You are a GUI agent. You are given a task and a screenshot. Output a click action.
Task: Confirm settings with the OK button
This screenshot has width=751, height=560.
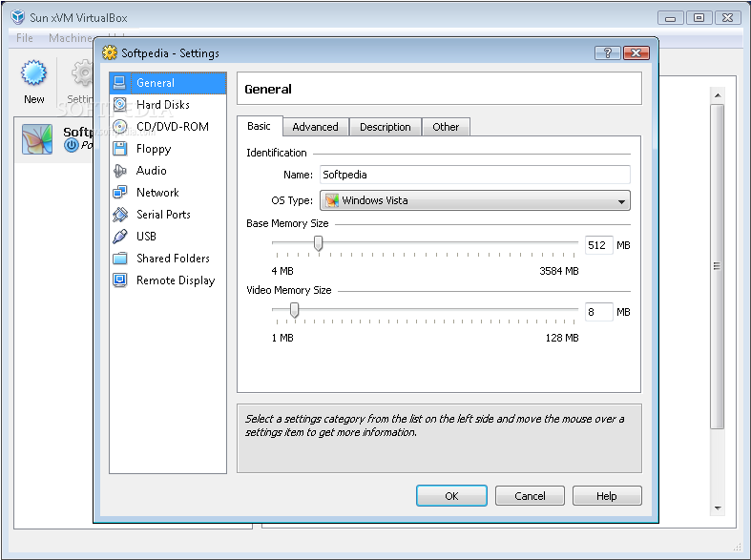pyautogui.click(x=451, y=496)
